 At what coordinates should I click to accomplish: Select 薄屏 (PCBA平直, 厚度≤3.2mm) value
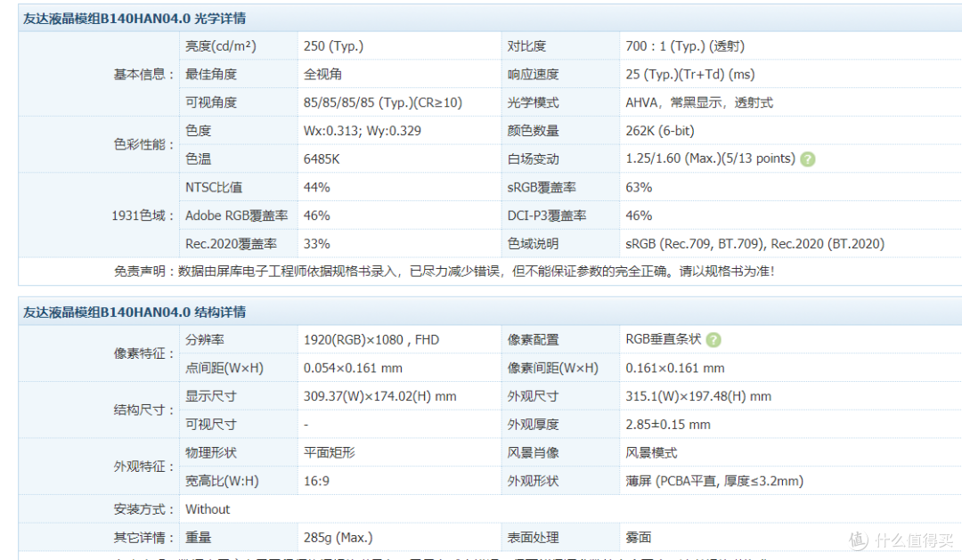pyautogui.click(x=714, y=481)
